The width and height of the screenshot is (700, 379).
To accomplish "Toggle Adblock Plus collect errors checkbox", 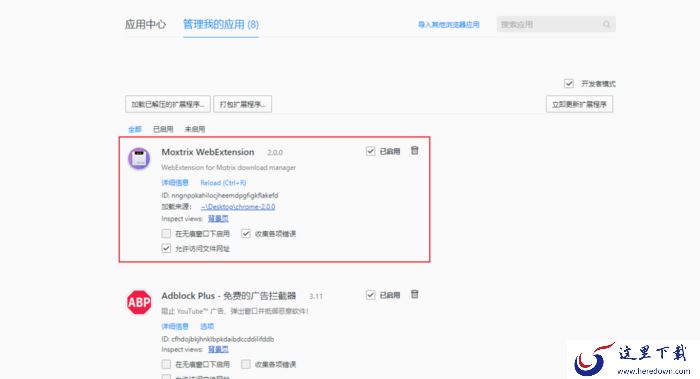I will pos(246,364).
